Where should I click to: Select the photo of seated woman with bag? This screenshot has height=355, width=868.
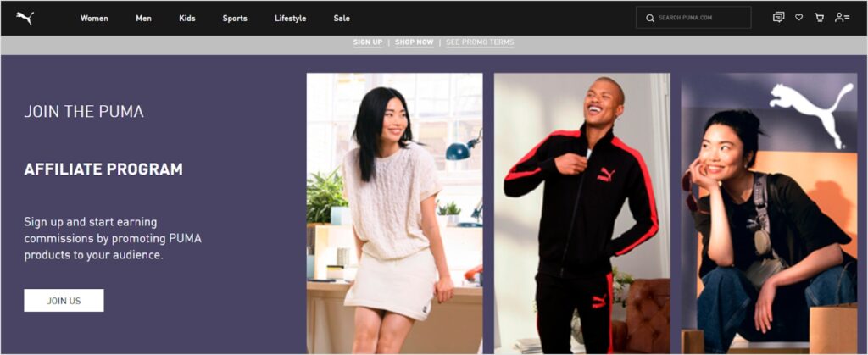[769, 214]
